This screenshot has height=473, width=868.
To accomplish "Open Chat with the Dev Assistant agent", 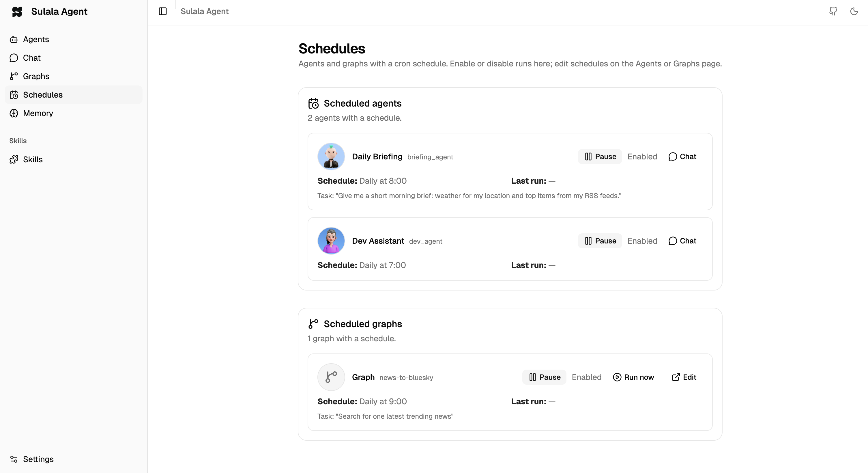I will pyautogui.click(x=682, y=241).
